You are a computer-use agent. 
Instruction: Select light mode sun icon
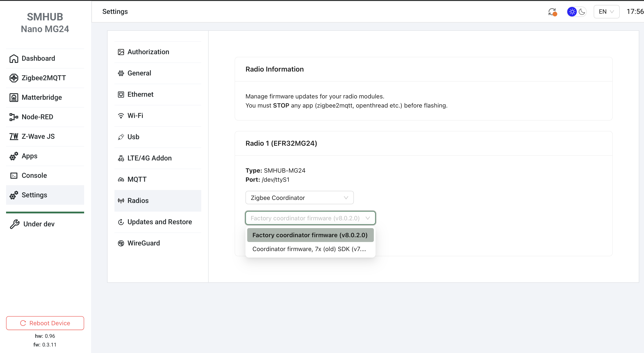pyautogui.click(x=572, y=12)
